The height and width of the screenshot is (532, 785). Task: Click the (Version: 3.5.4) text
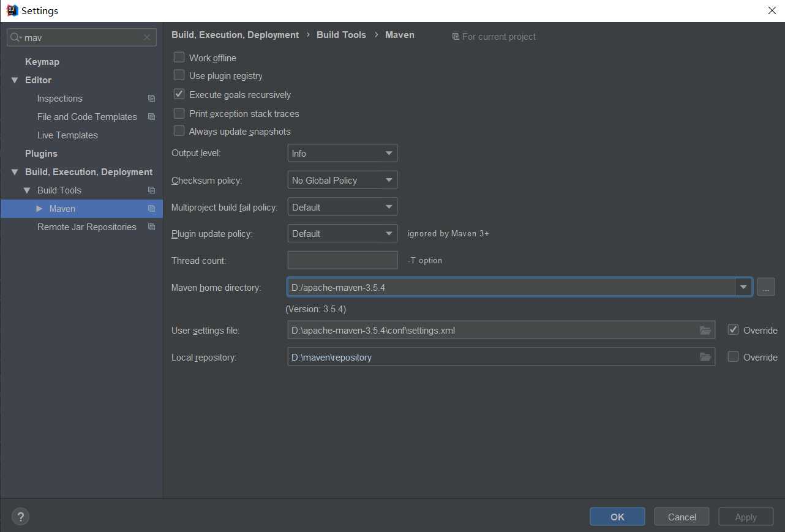tap(316, 309)
